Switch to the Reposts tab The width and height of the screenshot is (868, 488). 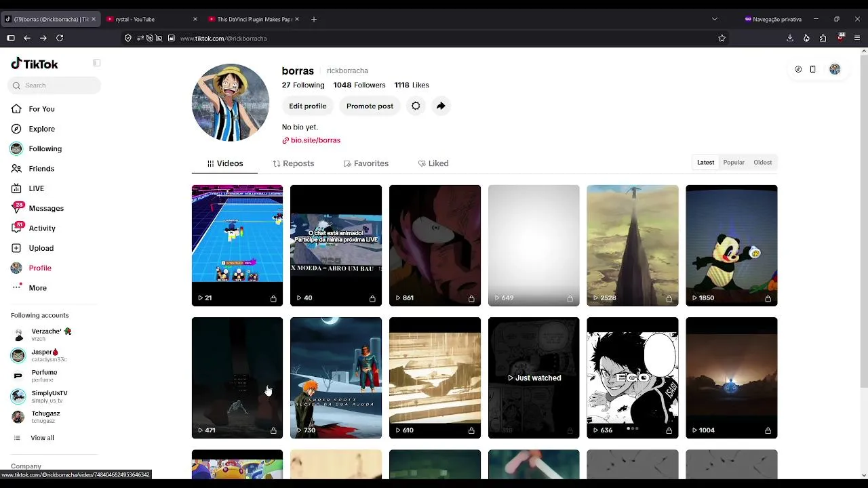294,163
